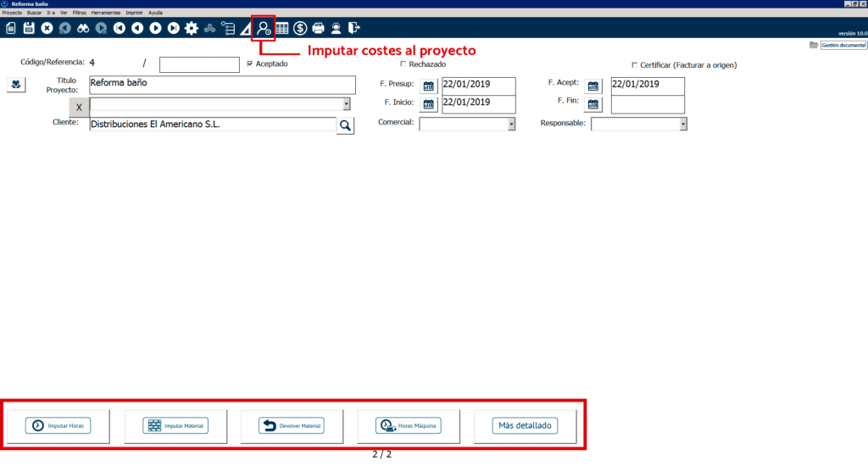Click the dollar sign billing icon

(300, 28)
